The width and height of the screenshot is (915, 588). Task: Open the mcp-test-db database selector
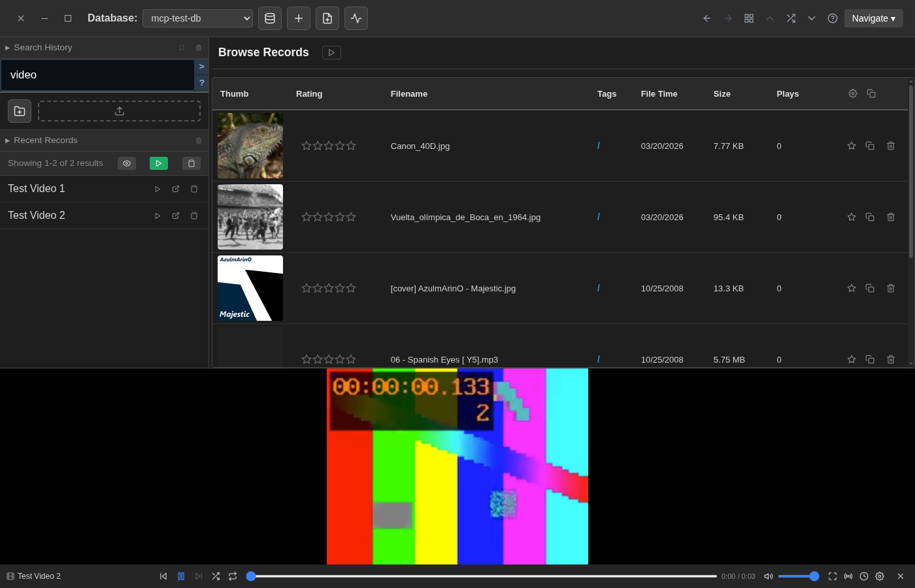pos(197,18)
